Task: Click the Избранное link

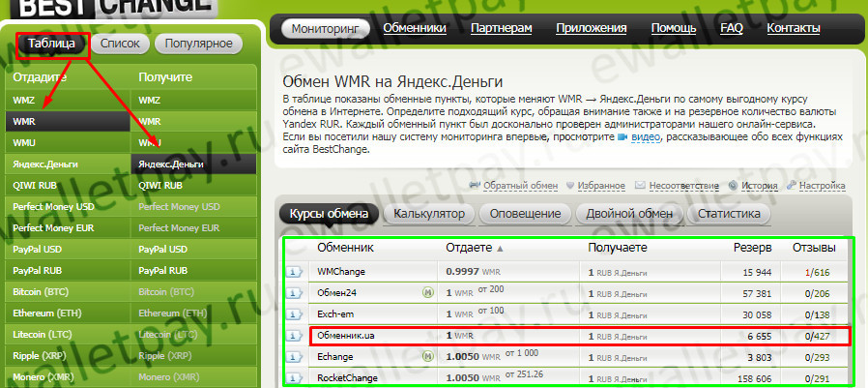Action: click(601, 186)
